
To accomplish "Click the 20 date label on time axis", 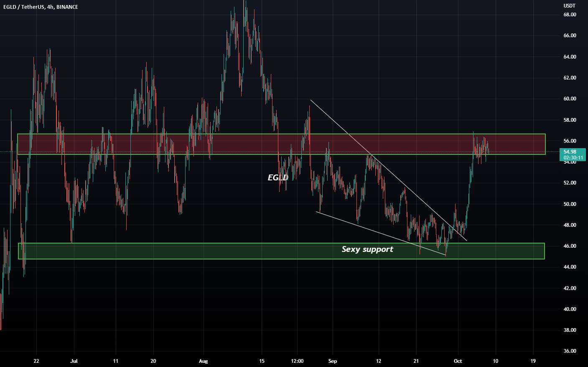I will tap(153, 361).
